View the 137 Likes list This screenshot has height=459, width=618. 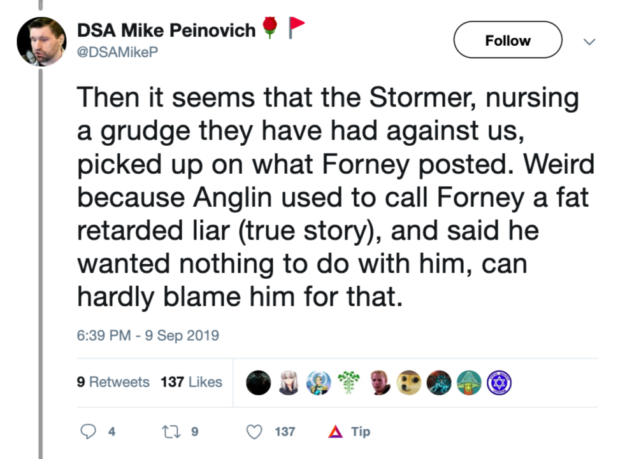coord(191,382)
